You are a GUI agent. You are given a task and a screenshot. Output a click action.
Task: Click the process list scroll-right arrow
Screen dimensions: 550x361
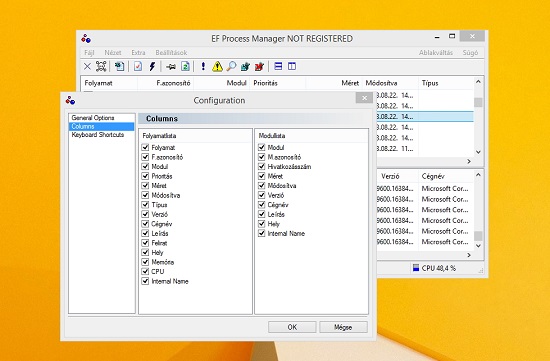pyautogui.click(x=469, y=161)
